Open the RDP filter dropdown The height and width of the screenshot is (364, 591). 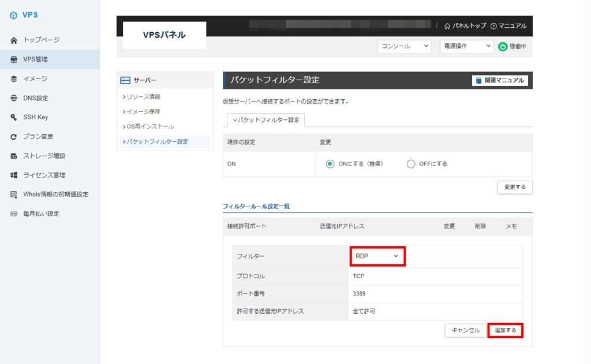click(377, 256)
